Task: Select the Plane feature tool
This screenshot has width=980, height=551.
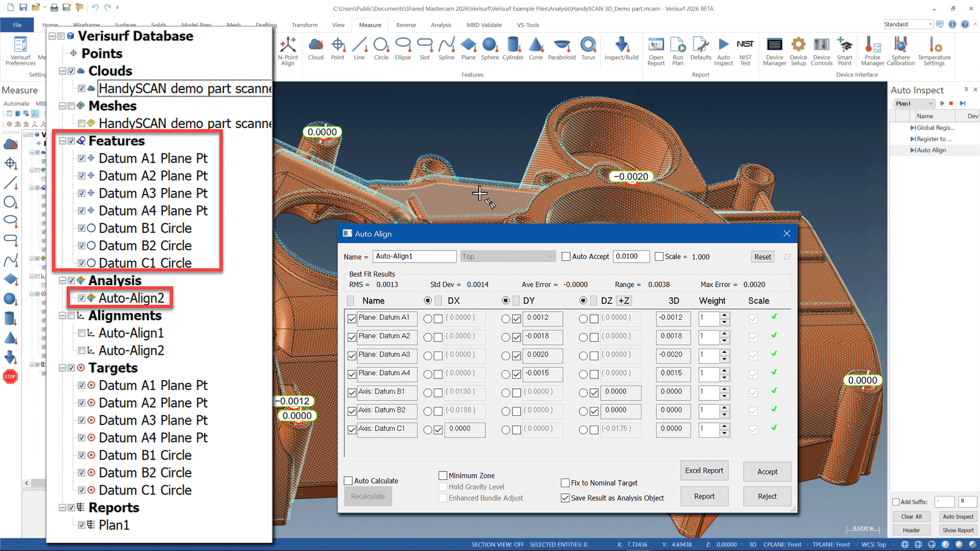Action: [468, 49]
